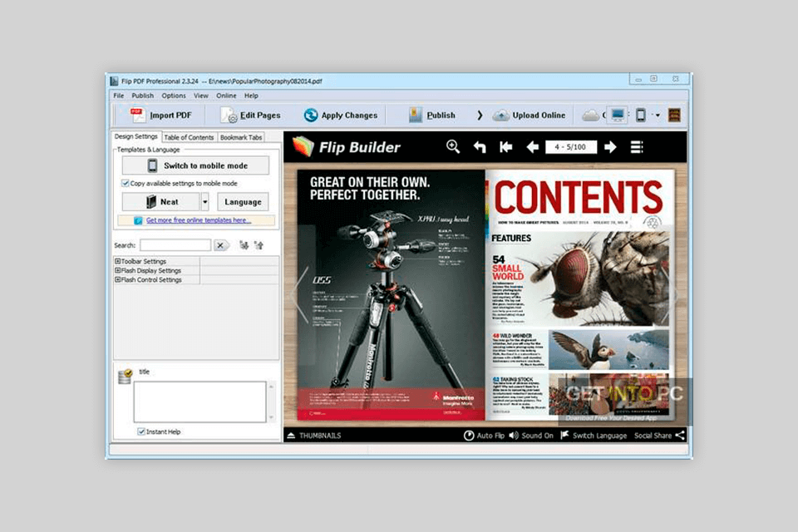Click the Neat template button

click(160, 202)
